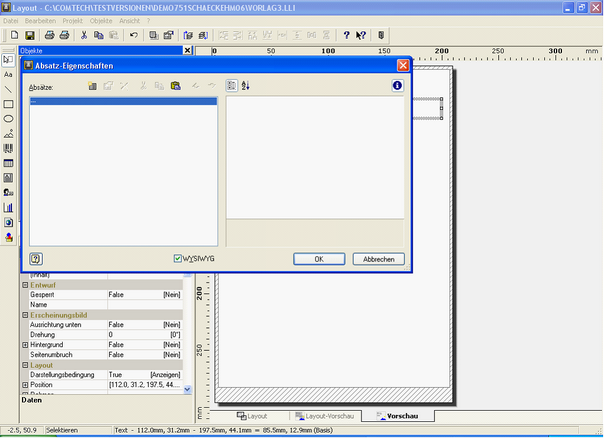Click the Drehung value 0
Image resolution: width=604 pixels, height=438 pixels.
(x=111, y=335)
